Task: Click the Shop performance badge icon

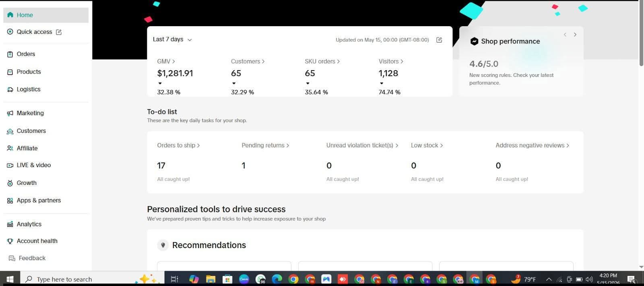Action: pos(474,41)
